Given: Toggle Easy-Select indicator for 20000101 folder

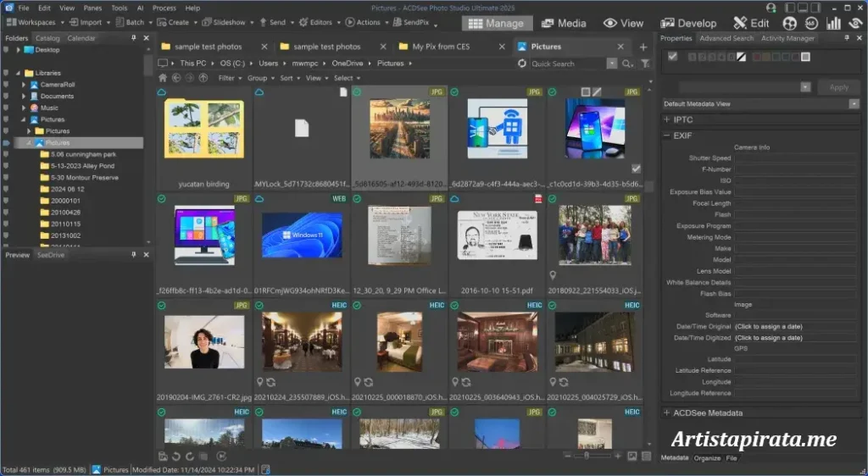Looking at the screenshot, I should [6, 201].
